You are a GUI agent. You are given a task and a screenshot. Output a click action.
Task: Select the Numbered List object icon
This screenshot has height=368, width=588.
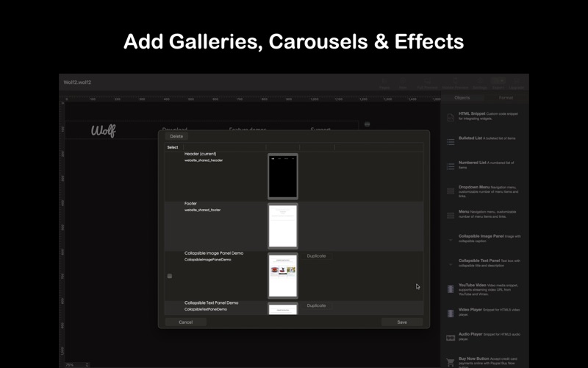[451, 166]
